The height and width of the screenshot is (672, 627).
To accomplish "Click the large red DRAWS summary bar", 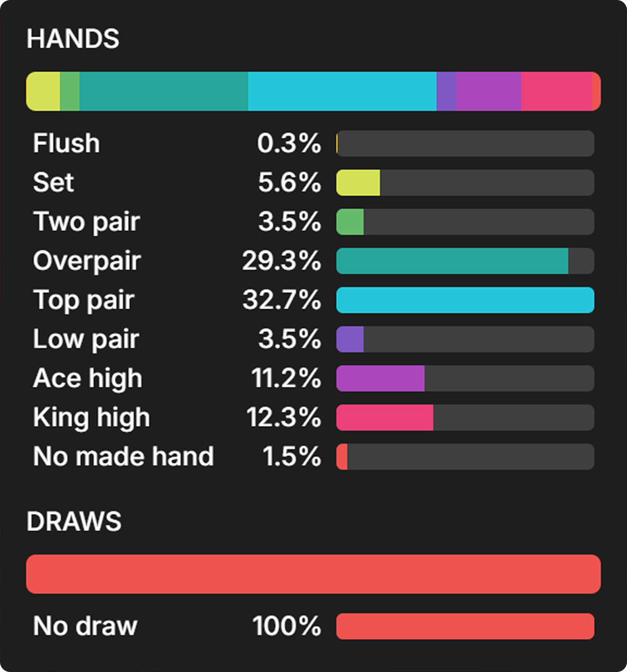I will 313,574.
